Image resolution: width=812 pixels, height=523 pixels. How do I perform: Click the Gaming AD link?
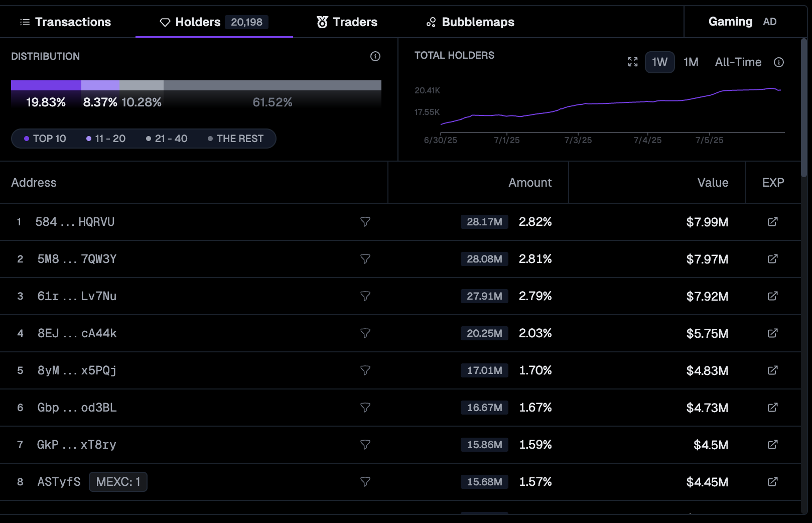pos(742,22)
